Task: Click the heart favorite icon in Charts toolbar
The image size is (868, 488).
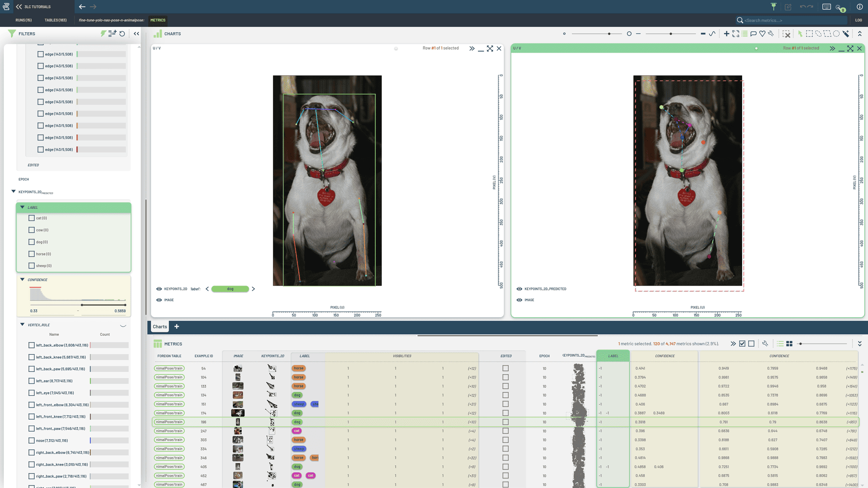Action: 762,34
